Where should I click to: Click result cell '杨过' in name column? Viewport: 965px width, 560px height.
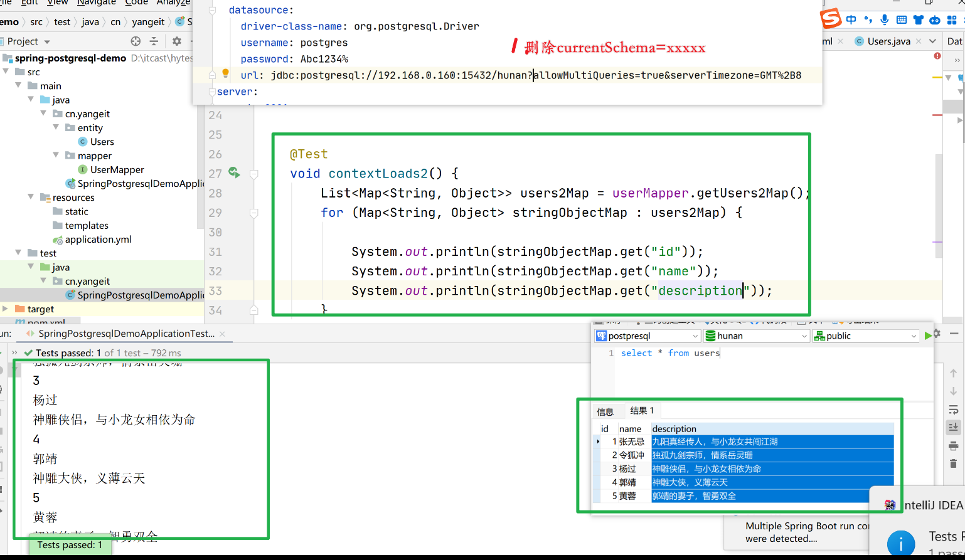627,468
